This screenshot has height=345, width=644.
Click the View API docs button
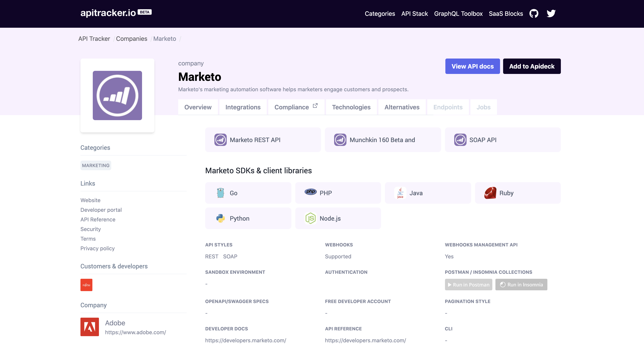[x=472, y=66]
